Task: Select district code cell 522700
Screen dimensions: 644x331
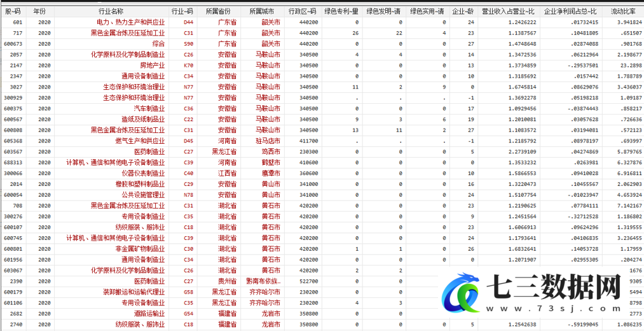Action: pyautogui.click(x=308, y=281)
